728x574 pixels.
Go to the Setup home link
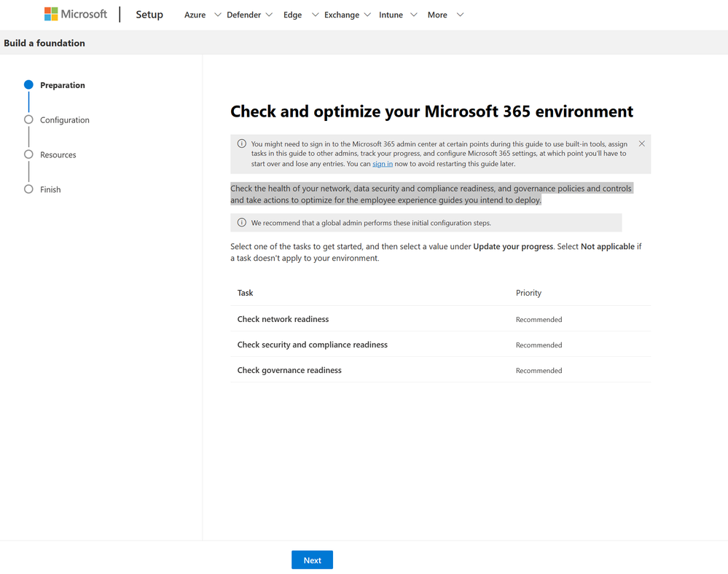pyautogui.click(x=149, y=15)
